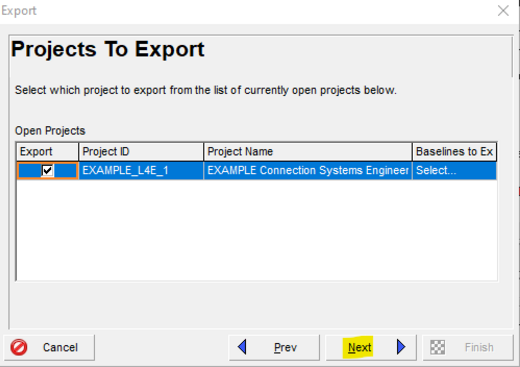Screen dimensions: 520x367
Task: Select the EXAMPLE_L4E_1 project ID cell
Action: coord(141,171)
